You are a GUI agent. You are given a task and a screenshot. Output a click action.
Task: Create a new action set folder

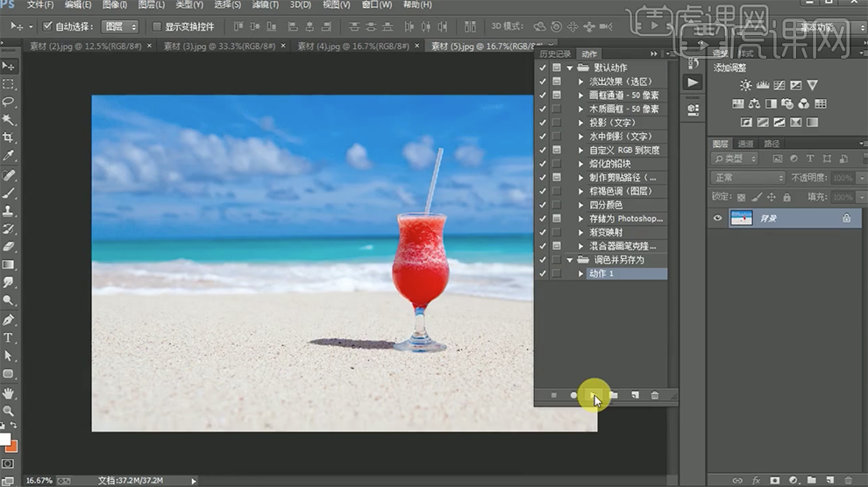click(x=614, y=396)
